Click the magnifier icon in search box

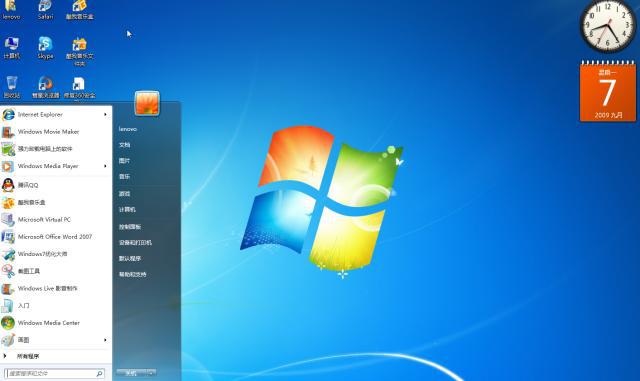click(x=99, y=373)
